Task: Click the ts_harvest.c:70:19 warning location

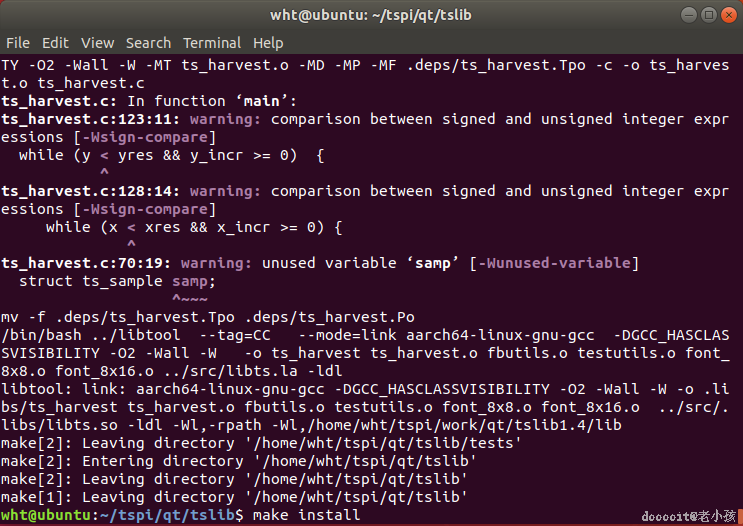Action: point(85,263)
